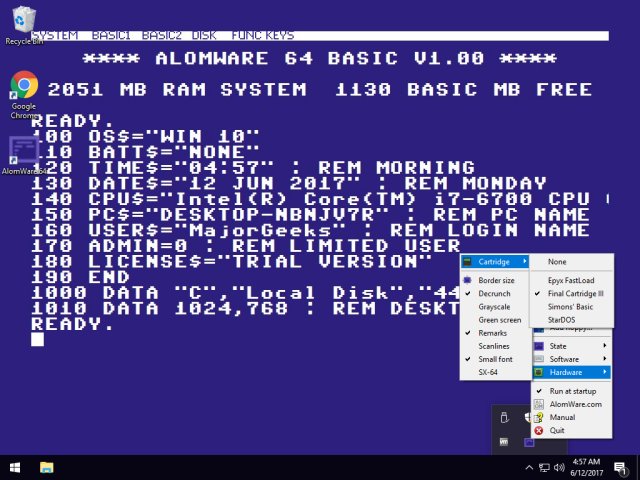Click the Border size icon
This screenshot has width=640, height=480.
tap(468, 280)
